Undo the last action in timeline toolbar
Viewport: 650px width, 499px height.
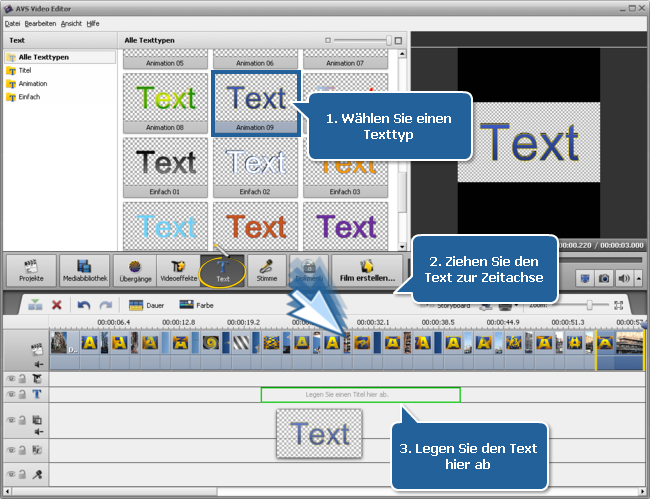(84, 305)
